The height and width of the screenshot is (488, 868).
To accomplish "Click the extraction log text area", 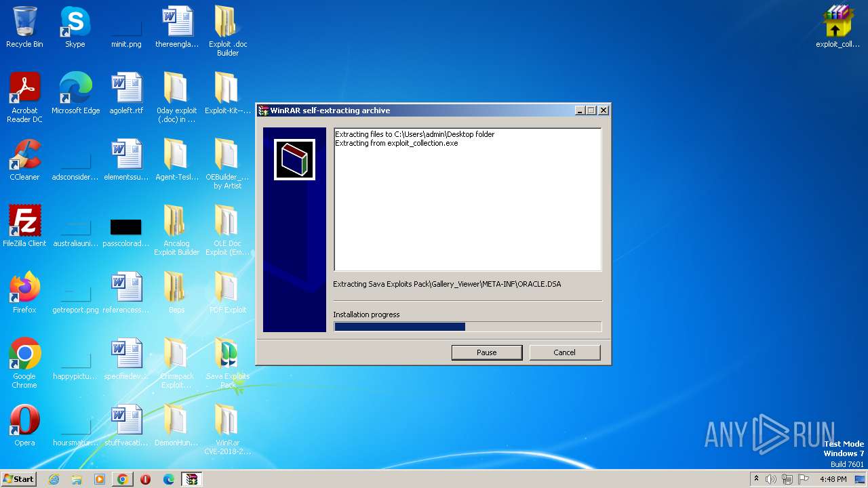I will pos(467,199).
